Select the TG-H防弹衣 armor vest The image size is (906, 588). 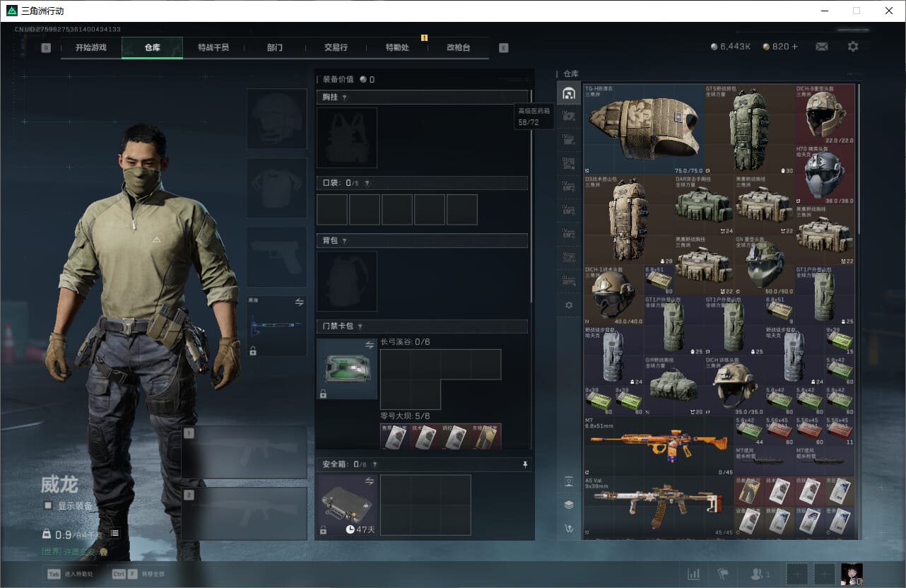[x=644, y=129]
